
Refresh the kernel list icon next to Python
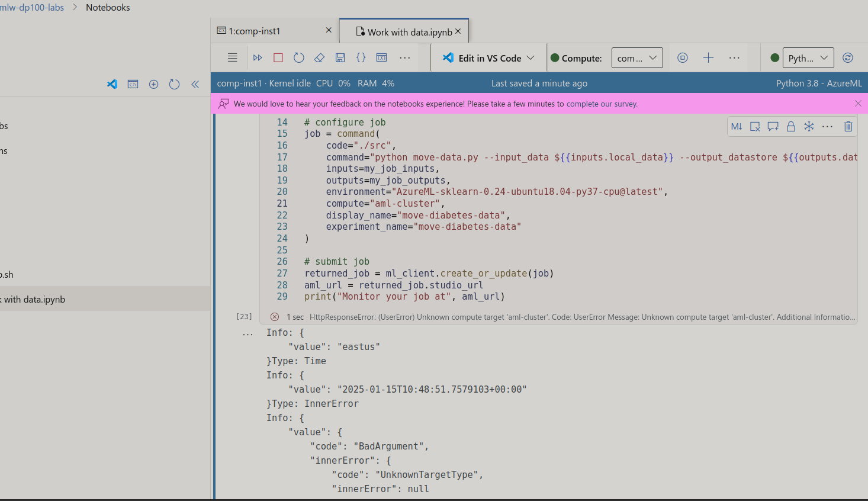click(848, 57)
